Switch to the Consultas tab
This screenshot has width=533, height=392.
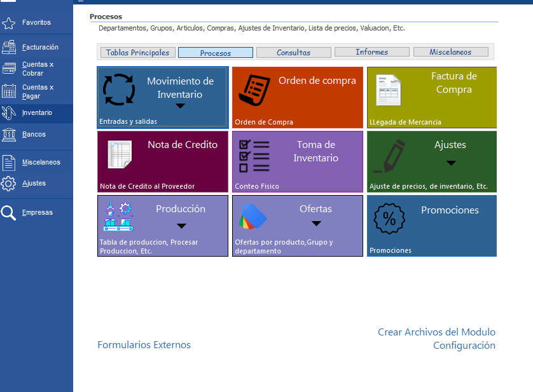(x=293, y=53)
